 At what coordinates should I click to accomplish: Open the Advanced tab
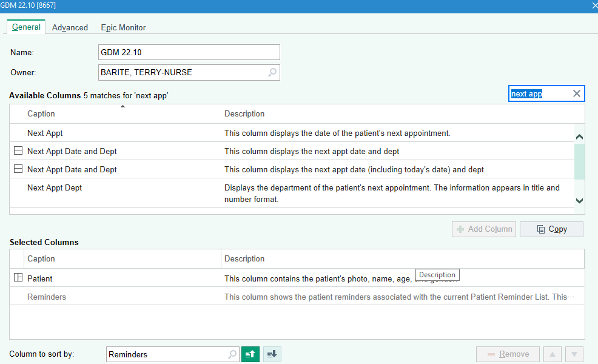(70, 27)
